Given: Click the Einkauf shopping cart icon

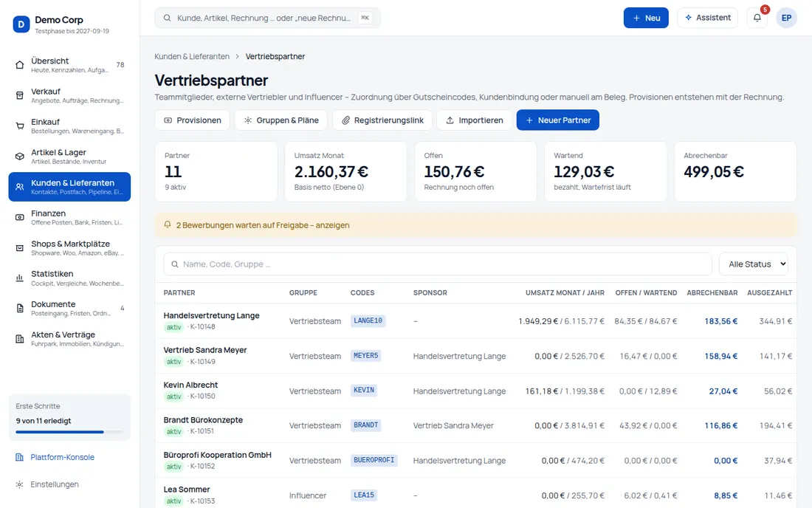Looking at the screenshot, I should 20,126.
